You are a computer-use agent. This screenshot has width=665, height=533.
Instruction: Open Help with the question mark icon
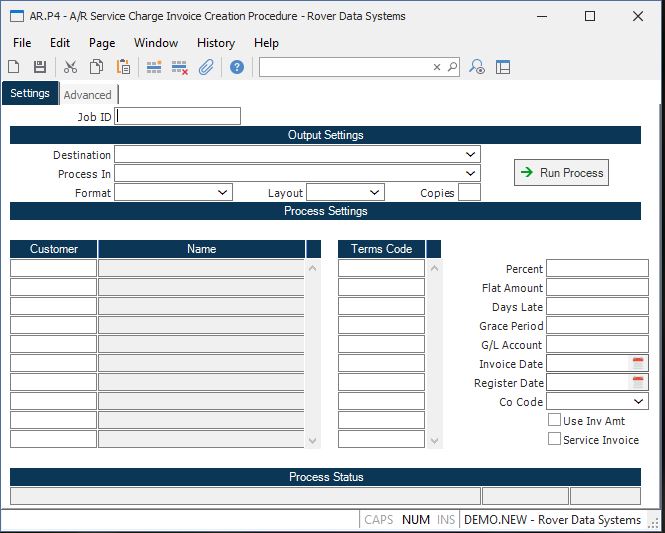(x=237, y=67)
